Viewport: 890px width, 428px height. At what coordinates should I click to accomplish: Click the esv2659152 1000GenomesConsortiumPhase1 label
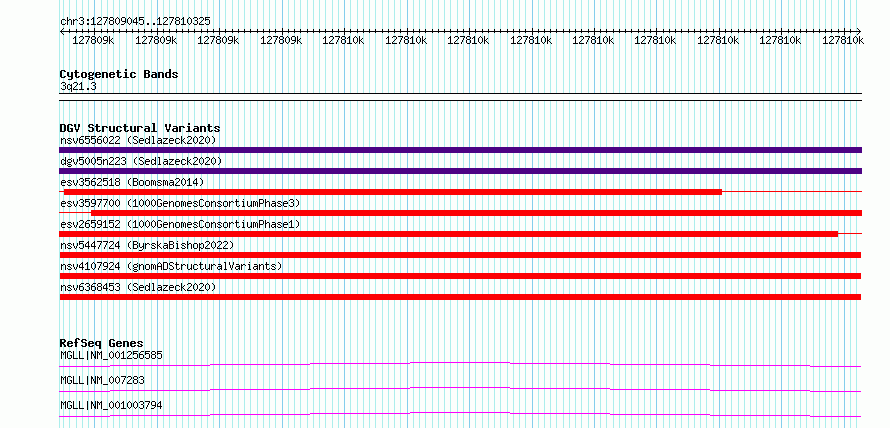(x=180, y=224)
